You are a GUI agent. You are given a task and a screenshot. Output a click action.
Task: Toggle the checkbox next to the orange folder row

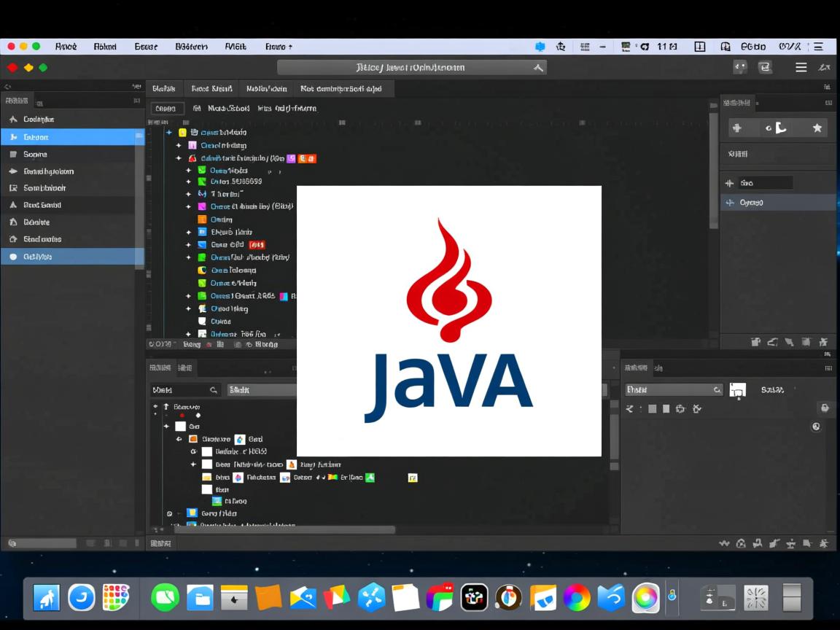194,439
